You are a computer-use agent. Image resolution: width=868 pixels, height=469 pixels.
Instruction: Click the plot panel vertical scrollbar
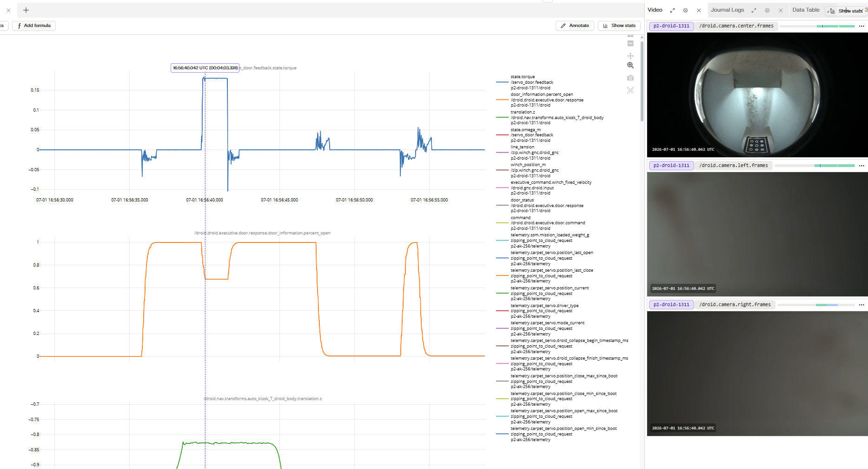coord(642,81)
